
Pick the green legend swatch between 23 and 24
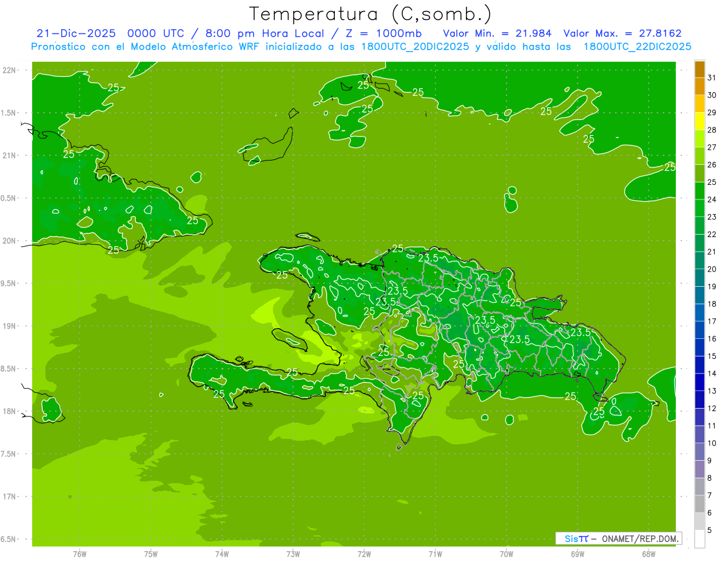(699, 208)
